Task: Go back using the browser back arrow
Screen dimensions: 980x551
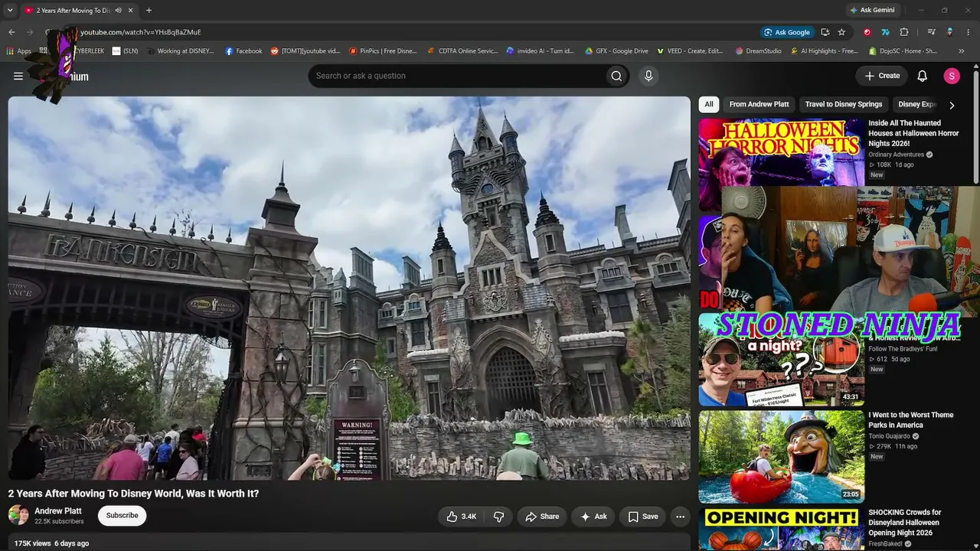Action: pyautogui.click(x=11, y=32)
